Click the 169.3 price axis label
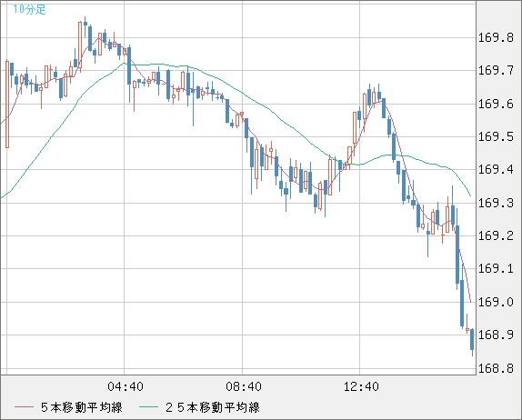 tap(496, 203)
